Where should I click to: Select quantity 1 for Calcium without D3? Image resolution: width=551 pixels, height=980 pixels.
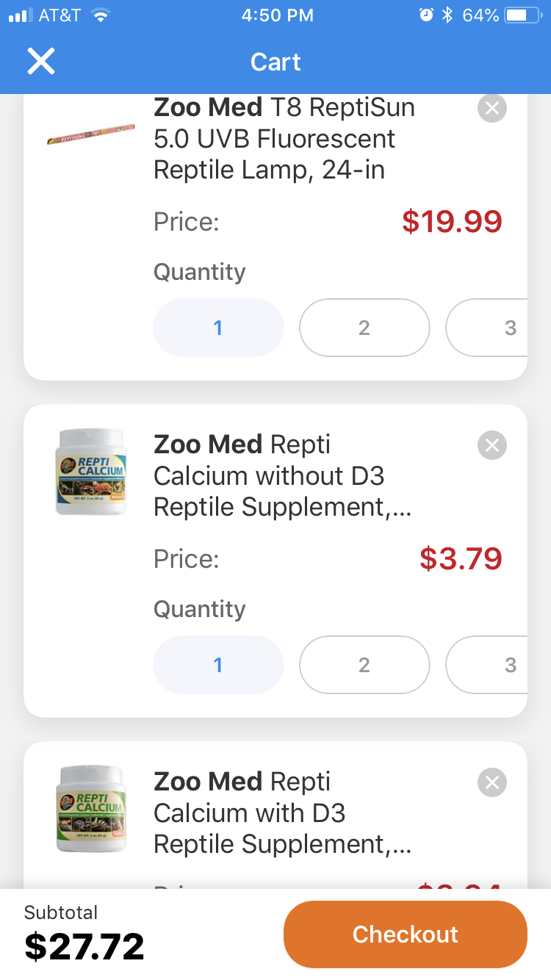coord(218,665)
